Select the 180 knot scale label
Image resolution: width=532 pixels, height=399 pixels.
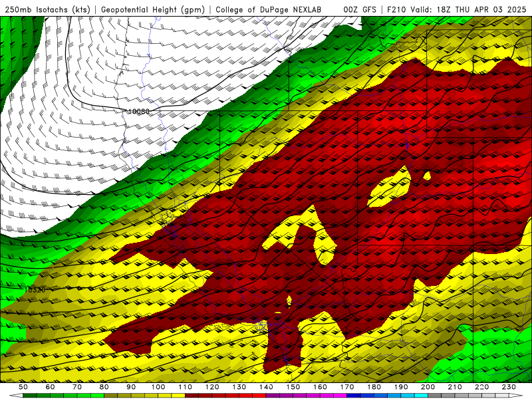374,387
